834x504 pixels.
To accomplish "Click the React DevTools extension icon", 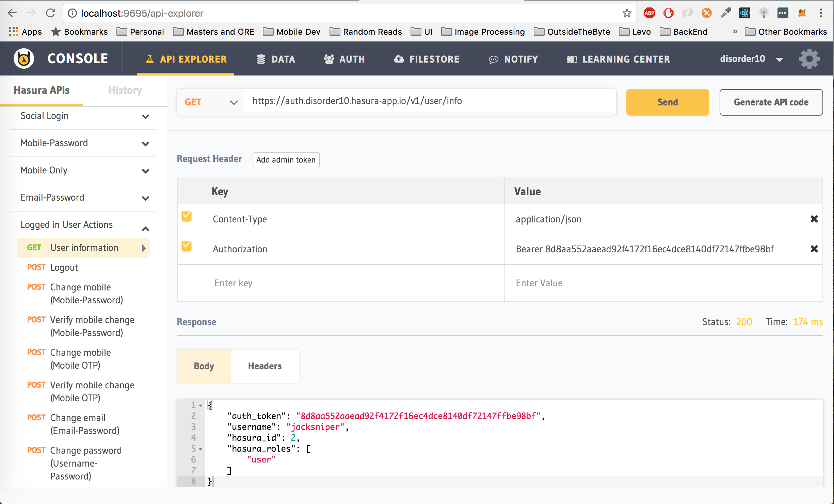I will coord(744,13).
